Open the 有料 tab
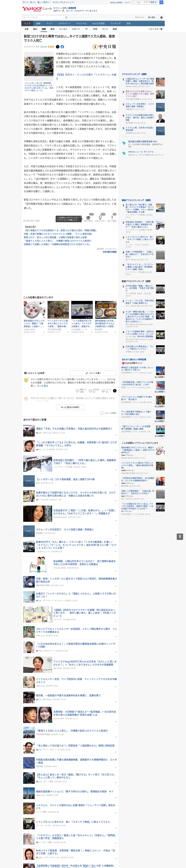Viewport: 186px width, 868px height. coord(128,24)
